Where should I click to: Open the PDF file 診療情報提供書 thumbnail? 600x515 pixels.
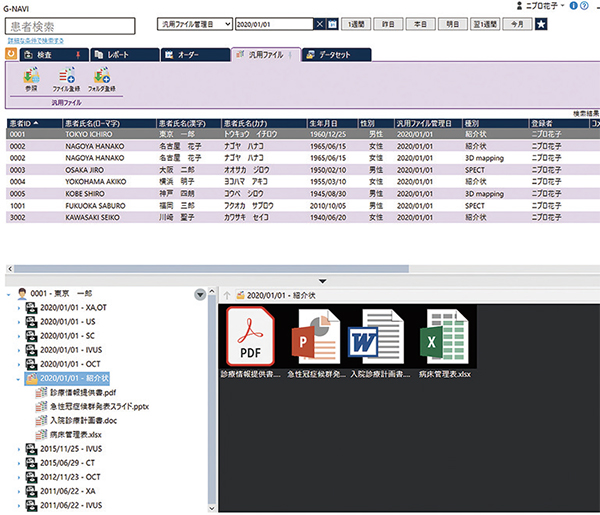[x=252, y=335]
